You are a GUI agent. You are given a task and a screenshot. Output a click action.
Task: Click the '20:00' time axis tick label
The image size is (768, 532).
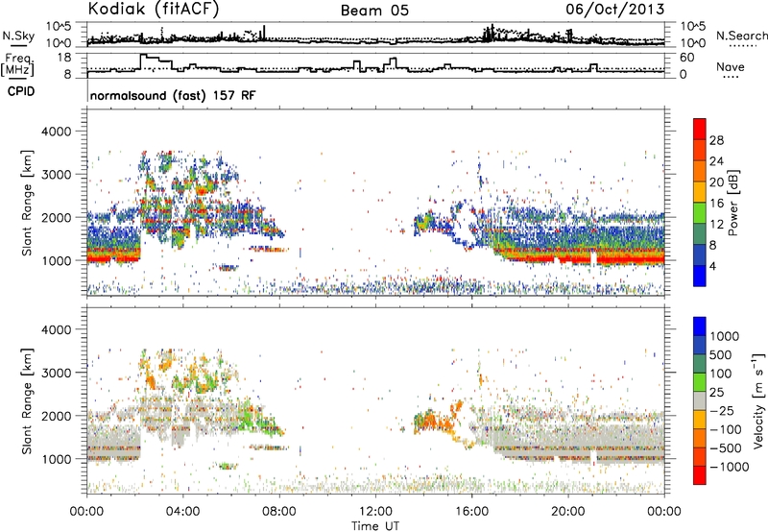click(x=567, y=512)
